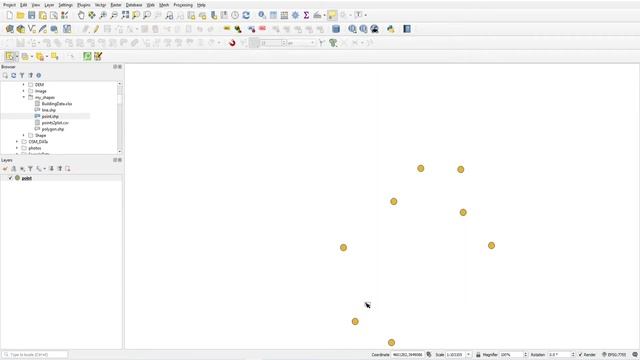Open the Statistical Summary sigma icon
This screenshot has height=360, width=640.
tap(306, 16)
